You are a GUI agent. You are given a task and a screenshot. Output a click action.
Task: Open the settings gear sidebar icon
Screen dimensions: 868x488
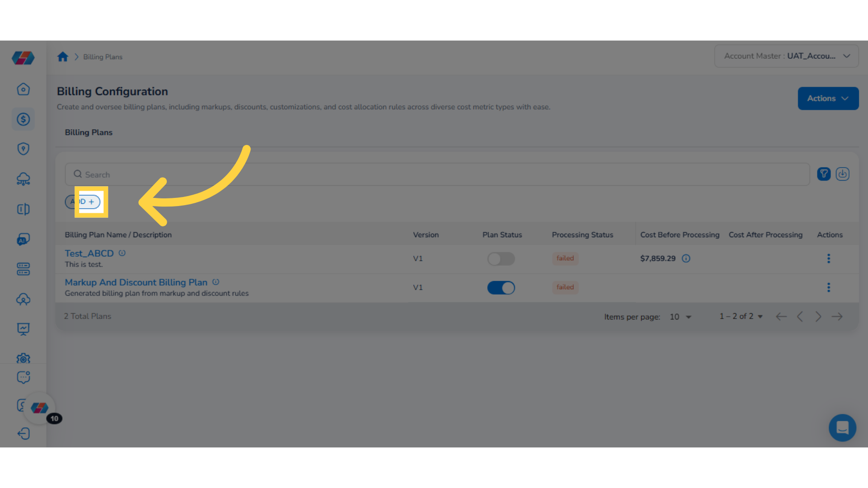tap(23, 358)
